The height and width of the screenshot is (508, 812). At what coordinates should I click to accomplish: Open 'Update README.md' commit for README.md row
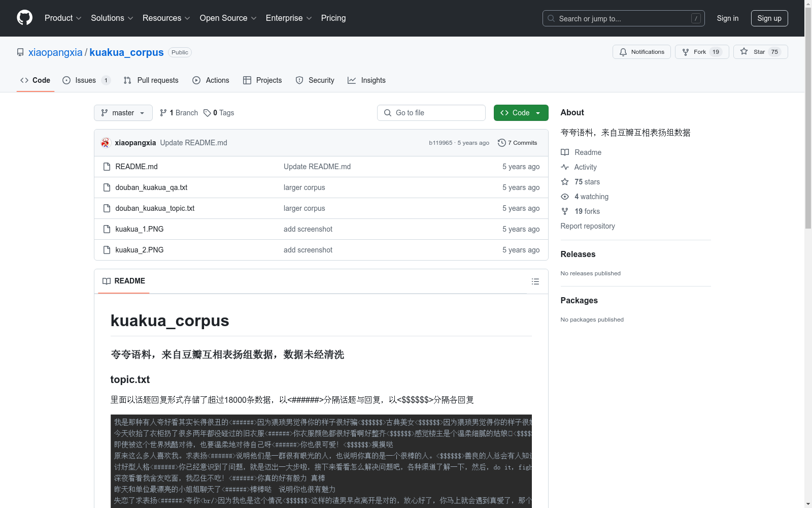pyautogui.click(x=317, y=167)
